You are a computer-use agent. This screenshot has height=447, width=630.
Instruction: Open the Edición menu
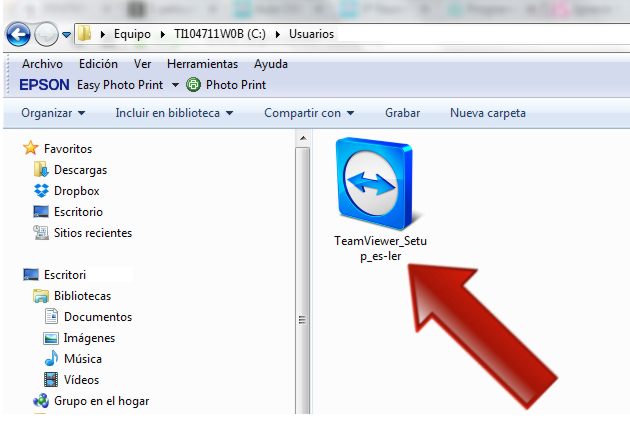coord(98,64)
